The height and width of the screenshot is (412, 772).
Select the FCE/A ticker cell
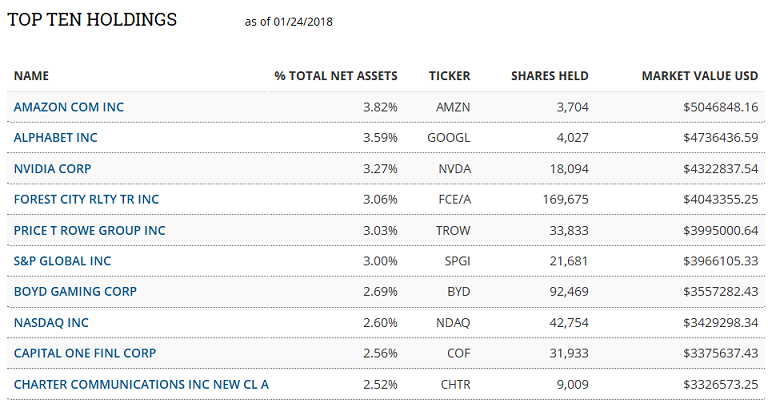click(454, 199)
